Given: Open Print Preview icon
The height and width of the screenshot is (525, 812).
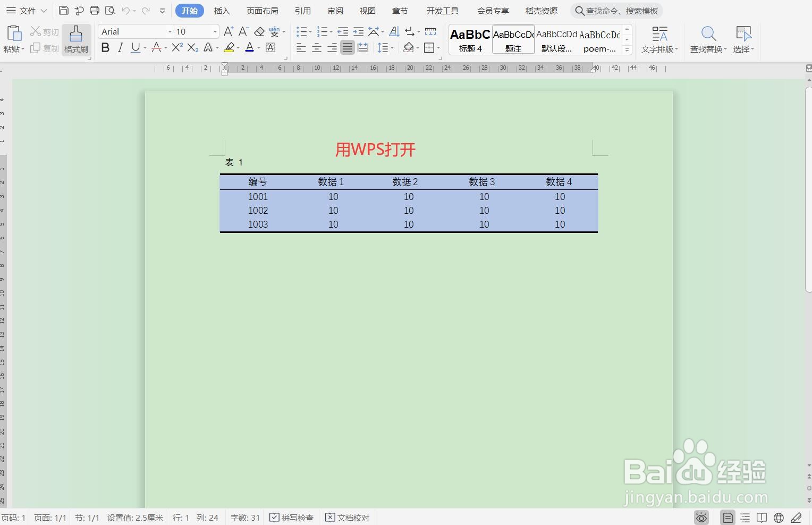Looking at the screenshot, I should [110, 11].
